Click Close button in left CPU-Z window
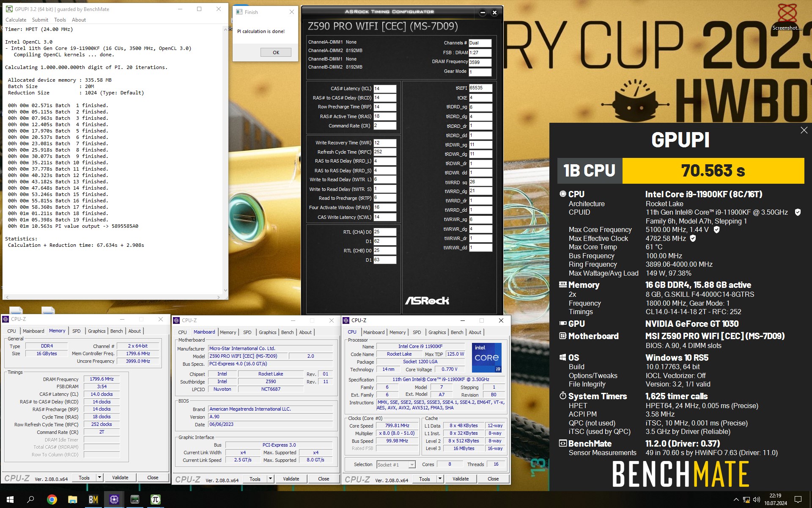 coord(153,478)
